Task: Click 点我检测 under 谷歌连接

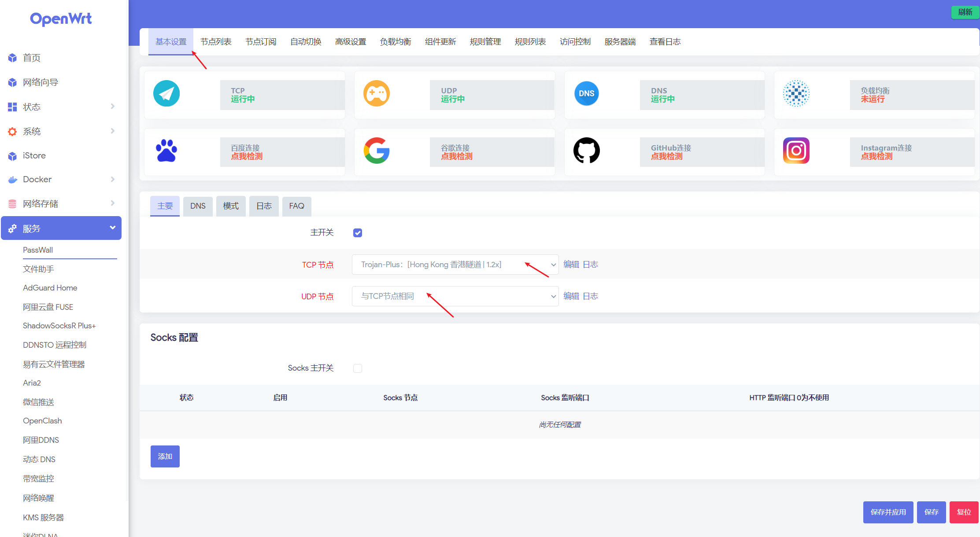Action: pyautogui.click(x=457, y=156)
